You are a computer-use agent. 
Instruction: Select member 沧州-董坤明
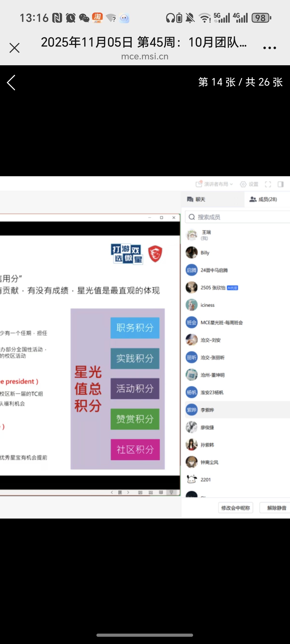[238, 375]
